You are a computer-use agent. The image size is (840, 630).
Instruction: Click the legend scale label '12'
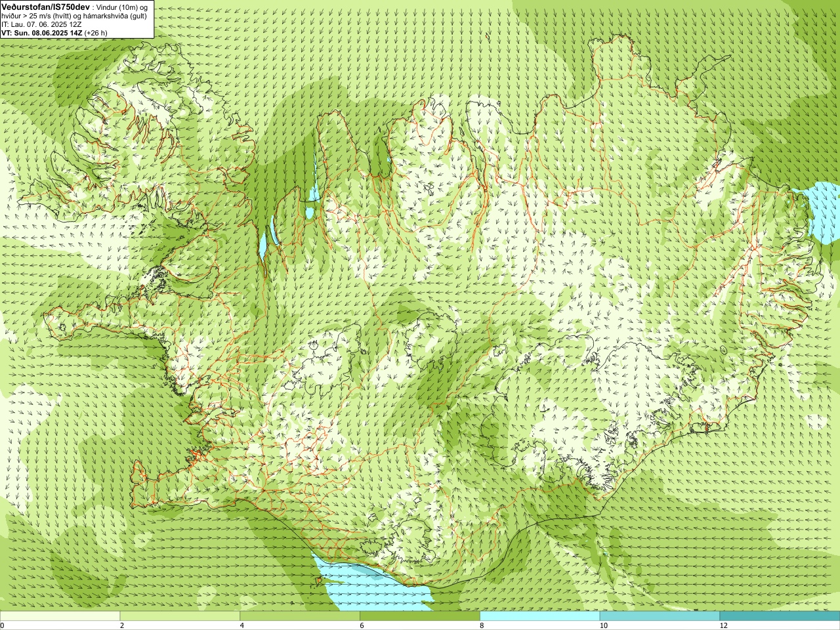(723, 625)
